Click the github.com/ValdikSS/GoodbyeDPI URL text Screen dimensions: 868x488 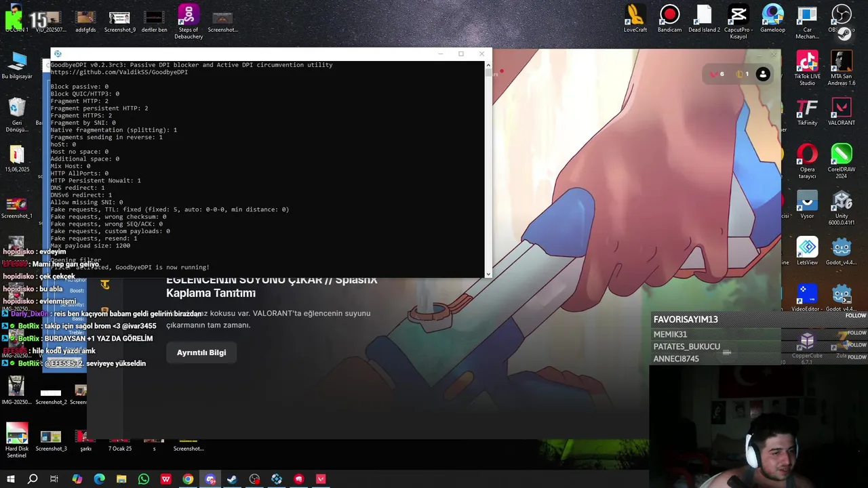(x=119, y=72)
